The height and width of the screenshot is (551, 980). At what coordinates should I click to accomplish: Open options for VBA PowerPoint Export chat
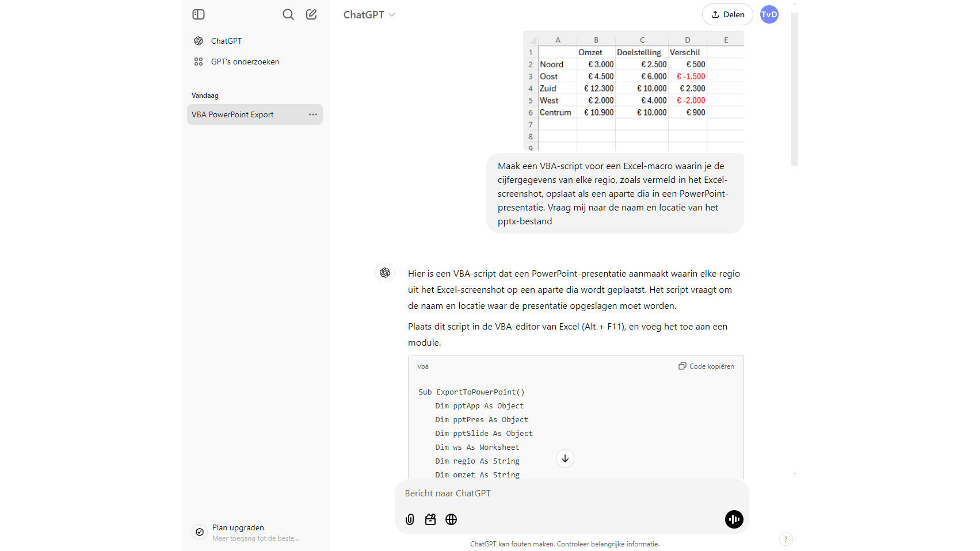[313, 114]
